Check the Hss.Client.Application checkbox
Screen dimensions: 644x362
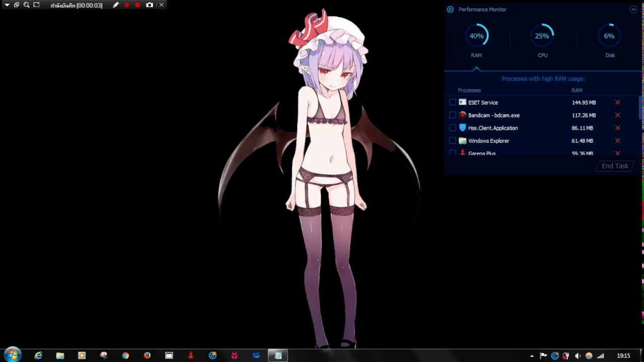click(x=453, y=128)
